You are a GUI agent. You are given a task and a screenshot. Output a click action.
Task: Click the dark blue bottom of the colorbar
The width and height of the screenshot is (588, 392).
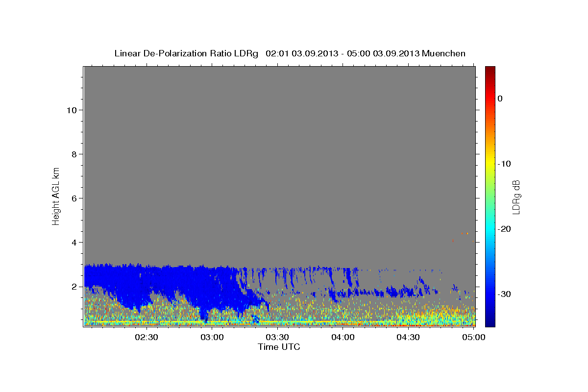click(x=490, y=322)
